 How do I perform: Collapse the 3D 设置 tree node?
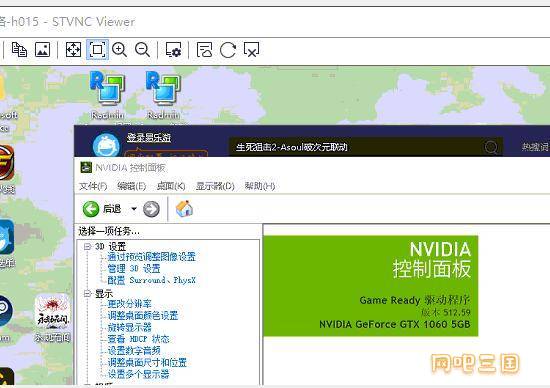tap(87, 247)
